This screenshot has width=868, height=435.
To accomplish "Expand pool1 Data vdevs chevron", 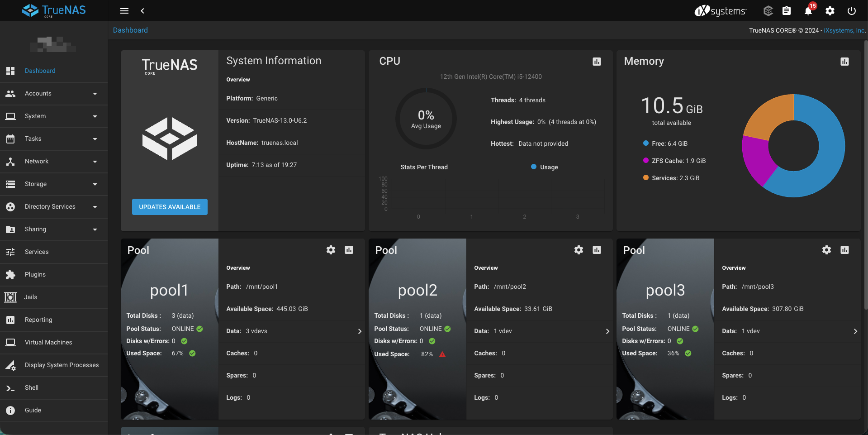I will (x=360, y=331).
